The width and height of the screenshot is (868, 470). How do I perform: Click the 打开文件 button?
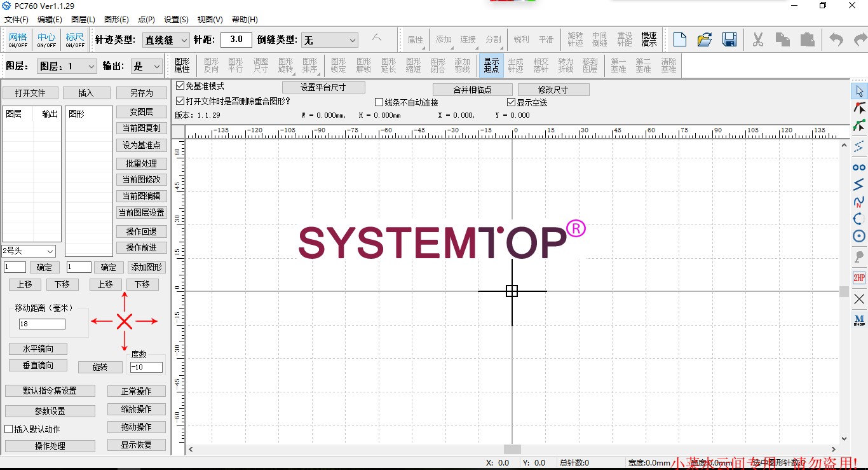click(31, 93)
